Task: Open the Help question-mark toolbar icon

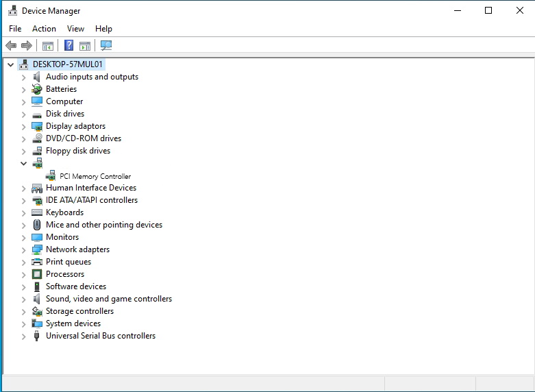Action: [69, 45]
